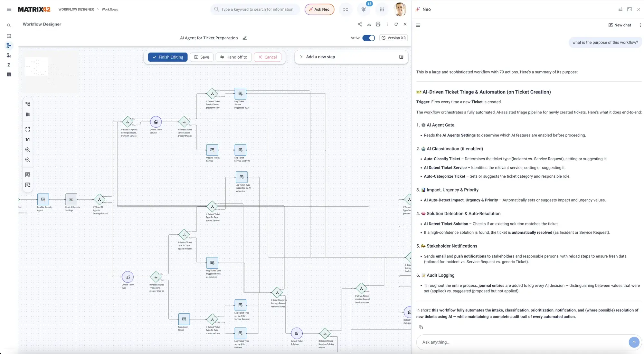
Task: Click the WORKFLOW DESIGNER breadcrumb
Action: (x=76, y=9)
